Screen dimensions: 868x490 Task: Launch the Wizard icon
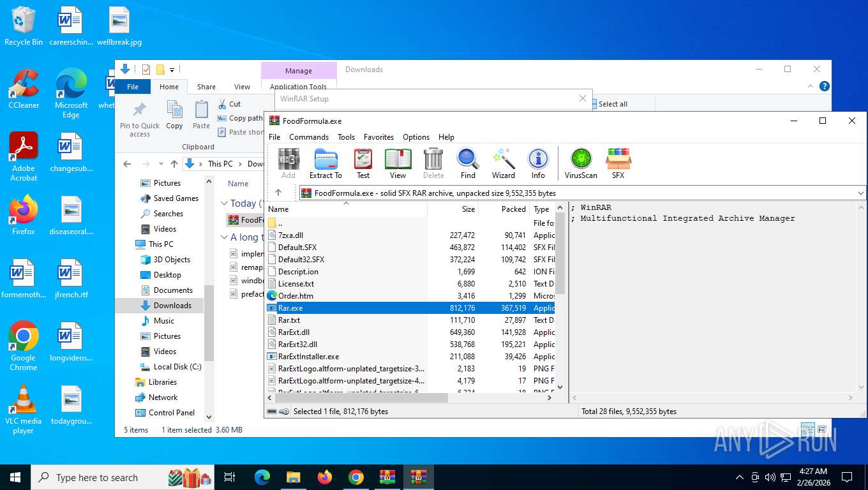pos(503,164)
